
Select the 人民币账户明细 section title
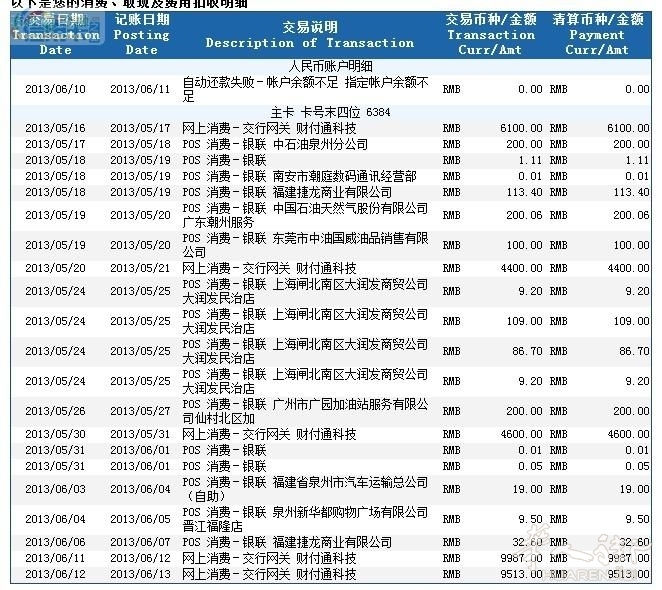[x=331, y=66]
